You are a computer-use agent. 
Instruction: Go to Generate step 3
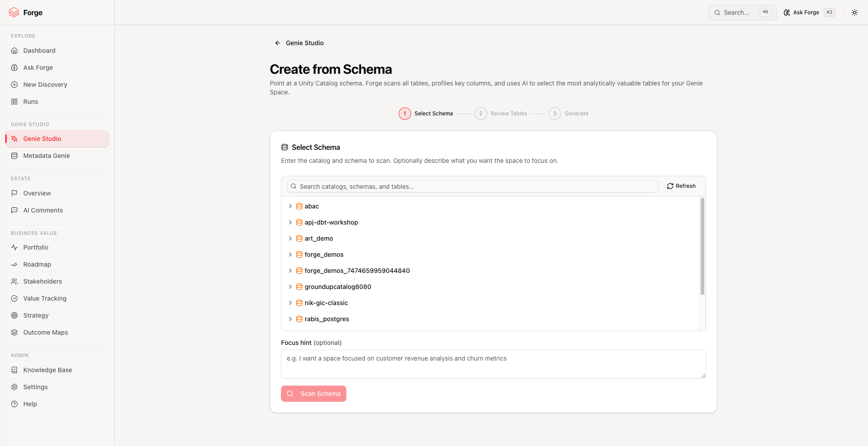click(569, 114)
